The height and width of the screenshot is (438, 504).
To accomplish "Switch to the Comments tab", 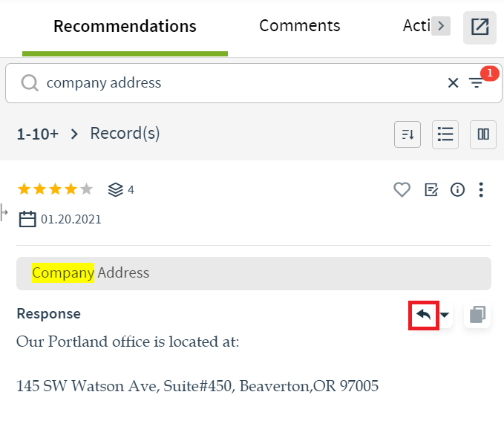I will (x=299, y=26).
